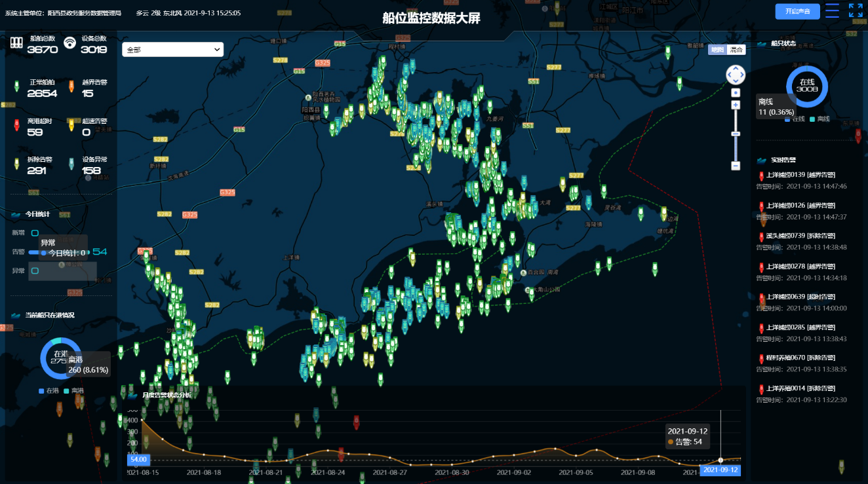
Task: Open alarm 上洋捕捞0278 [越界告警]
Action: [801, 267]
